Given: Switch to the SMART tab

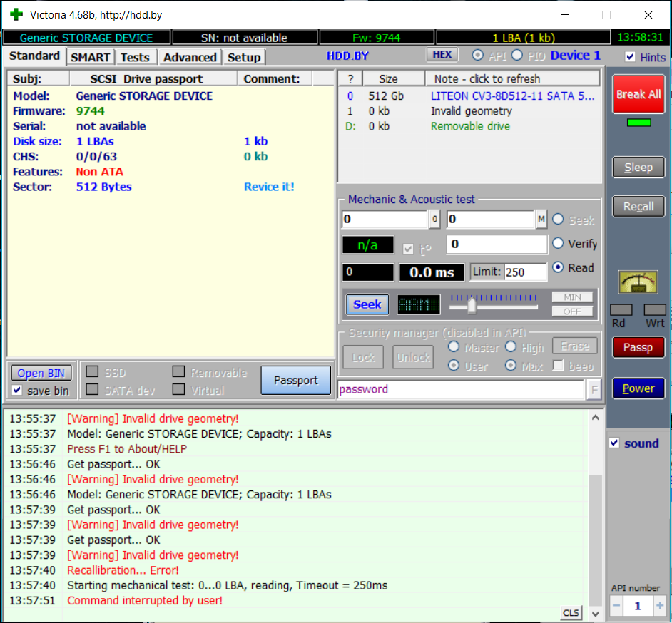Looking at the screenshot, I should coord(90,57).
